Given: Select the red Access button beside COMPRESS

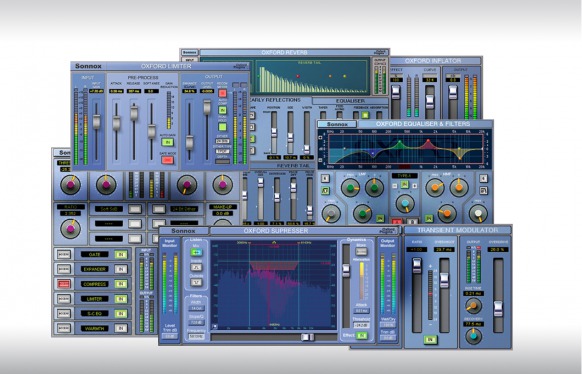Looking at the screenshot, I should pyautogui.click(x=64, y=284).
